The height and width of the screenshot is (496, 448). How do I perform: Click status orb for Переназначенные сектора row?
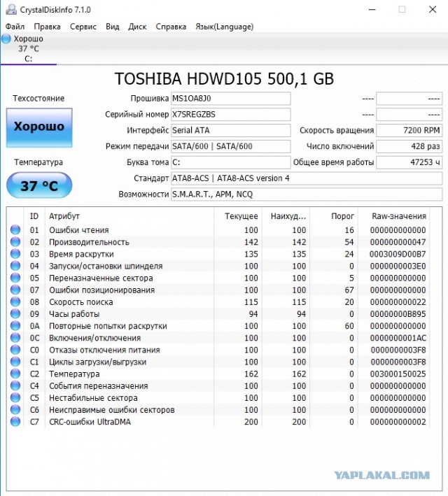tap(15, 278)
